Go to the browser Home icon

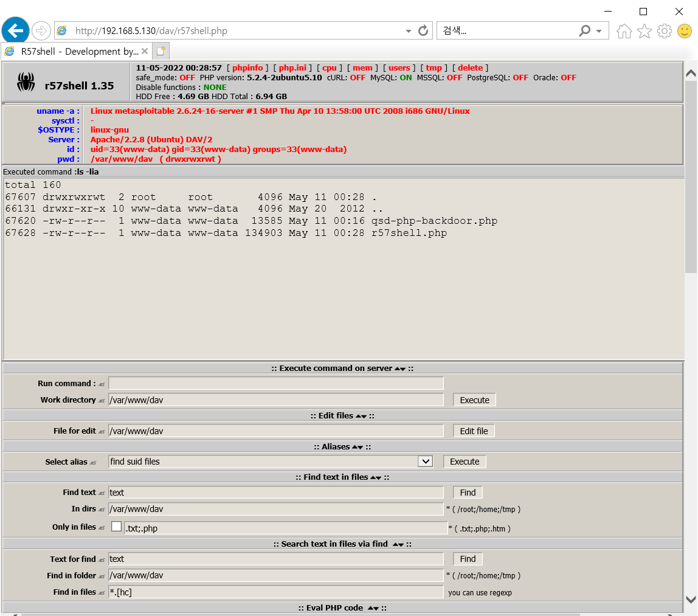point(624,31)
